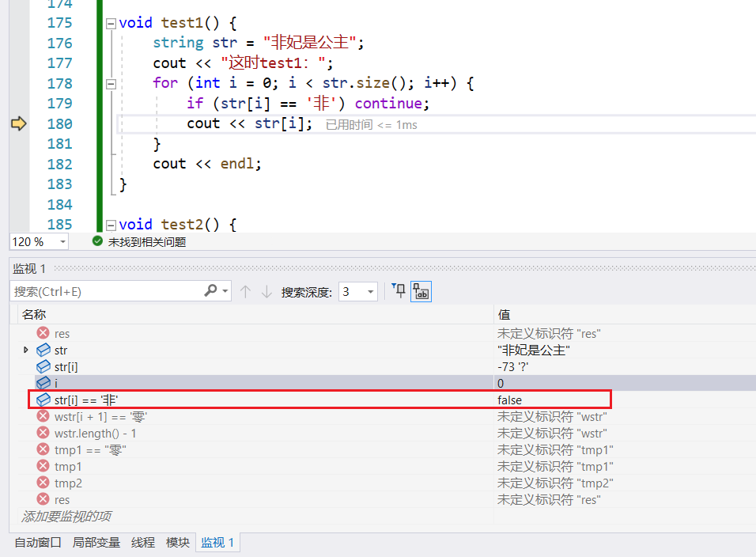Collapse the test2 function outline box

click(x=111, y=225)
